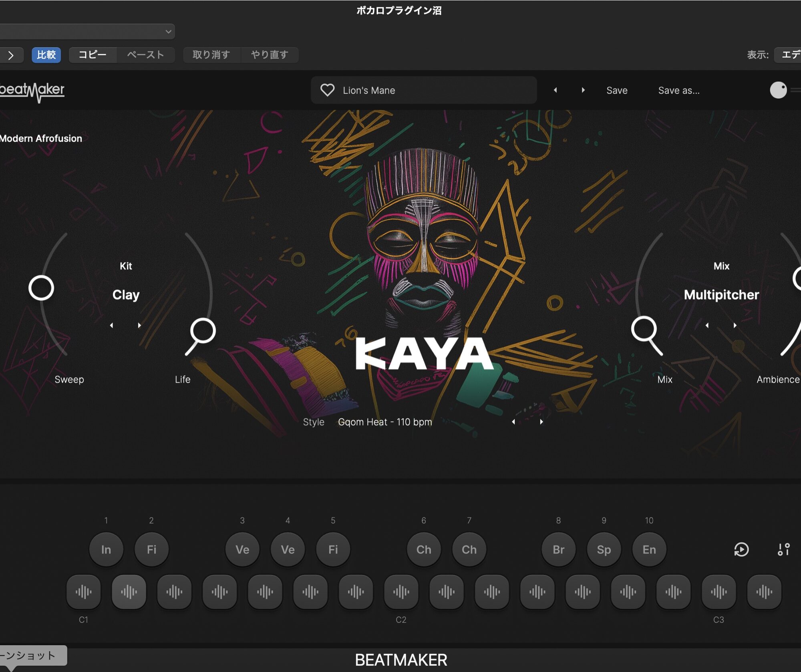Trigger pattern pad 1 In
This screenshot has height=672, width=801.
(106, 549)
